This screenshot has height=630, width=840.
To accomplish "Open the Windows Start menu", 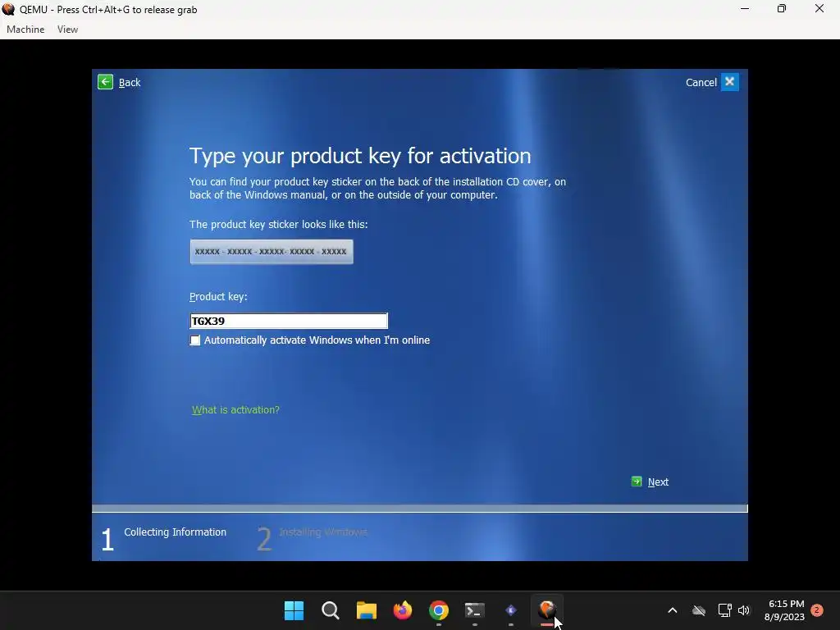I will point(294,610).
